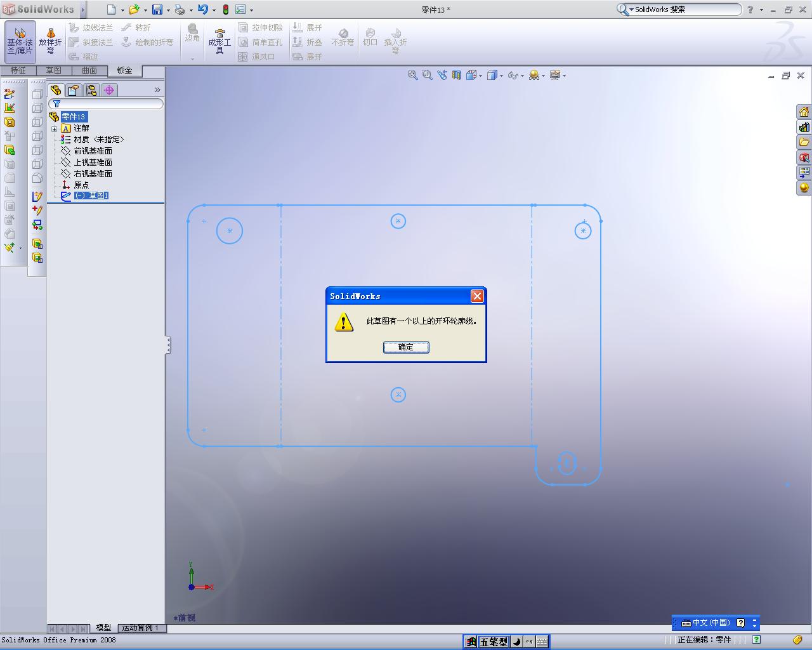This screenshot has height=650, width=812.
Task: Click the red-plus pencil add sketch icon
Action: pos(37,211)
